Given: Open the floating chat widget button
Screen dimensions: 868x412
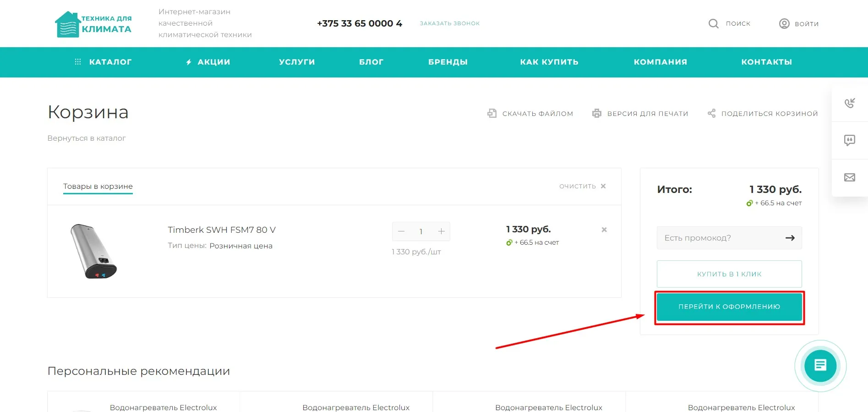Looking at the screenshot, I should pos(820,365).
